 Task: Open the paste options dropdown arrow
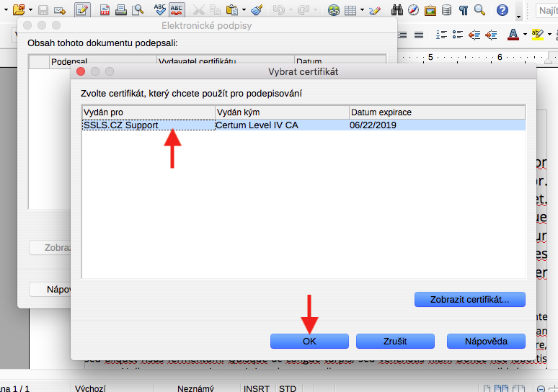click(x=244, y=11)
